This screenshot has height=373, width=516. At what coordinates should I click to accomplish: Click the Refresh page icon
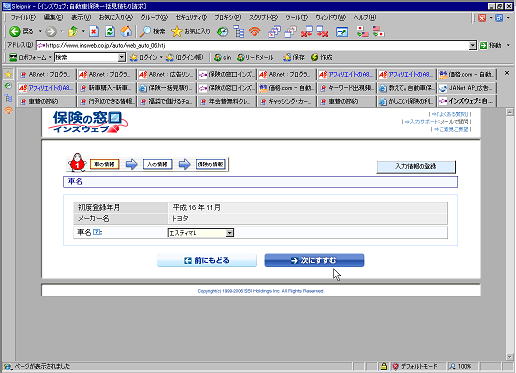pos(110,31)
